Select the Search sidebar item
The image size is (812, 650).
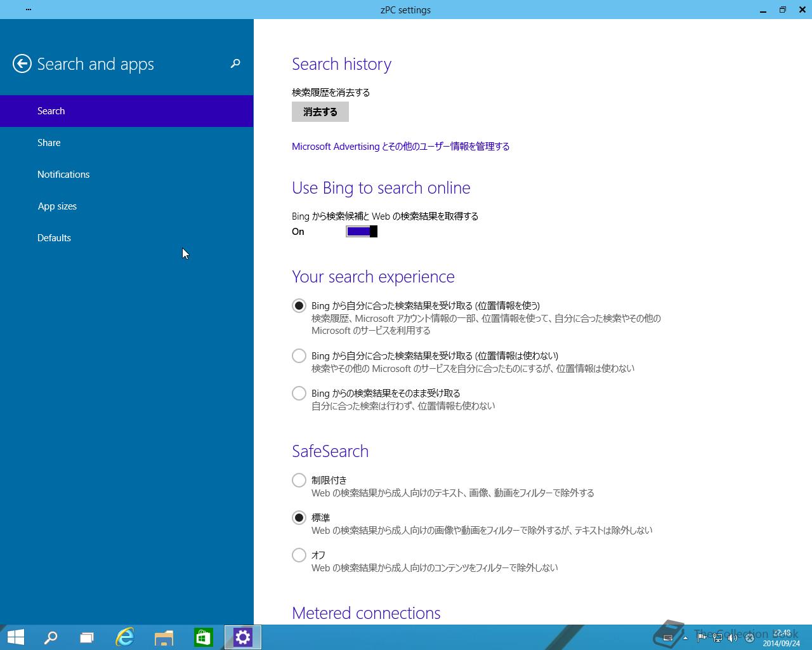pos(126,111)
